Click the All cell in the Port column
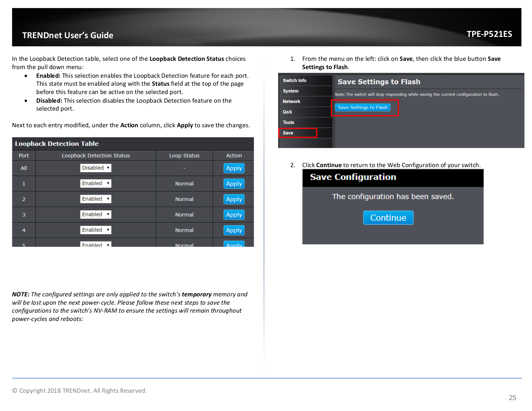 click(x=24, y=168)
